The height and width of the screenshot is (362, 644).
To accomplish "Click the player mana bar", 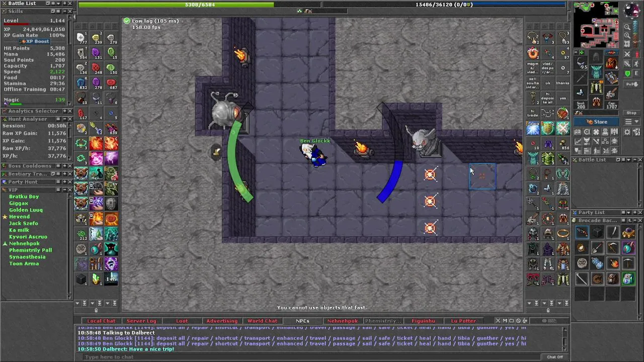I will [x=444, y=5].
